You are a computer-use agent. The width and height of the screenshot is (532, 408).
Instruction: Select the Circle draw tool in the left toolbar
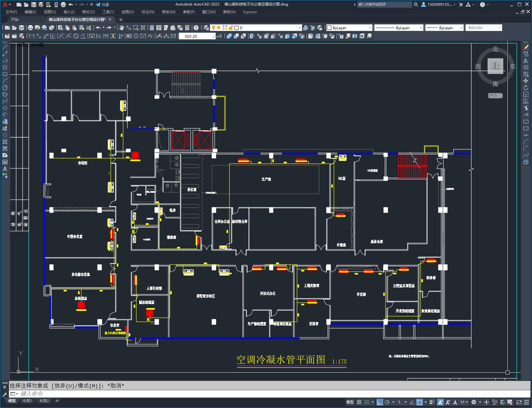(5, 88)
